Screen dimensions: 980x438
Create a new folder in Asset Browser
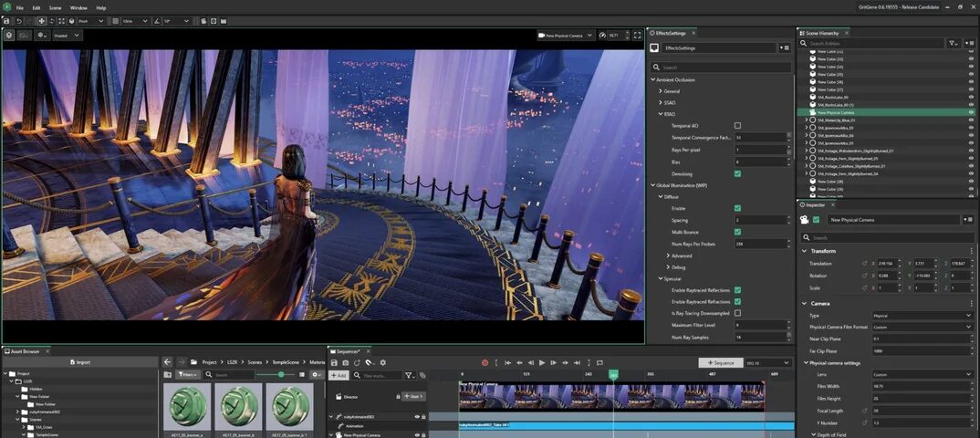(x=168, y=375)
